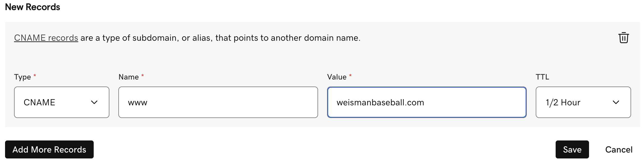
Task: Focus the Name input field
Action: point(218,102)
